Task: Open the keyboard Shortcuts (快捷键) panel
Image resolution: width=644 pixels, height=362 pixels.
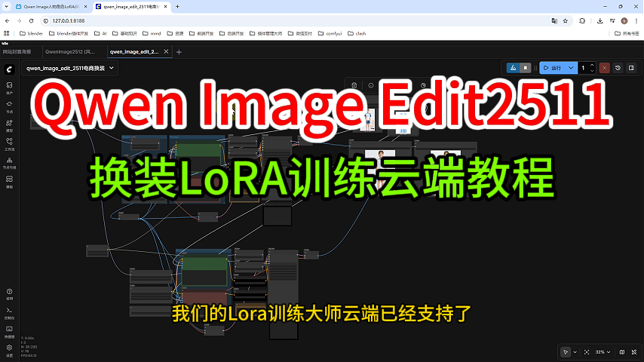Action: tap(9, 332)
